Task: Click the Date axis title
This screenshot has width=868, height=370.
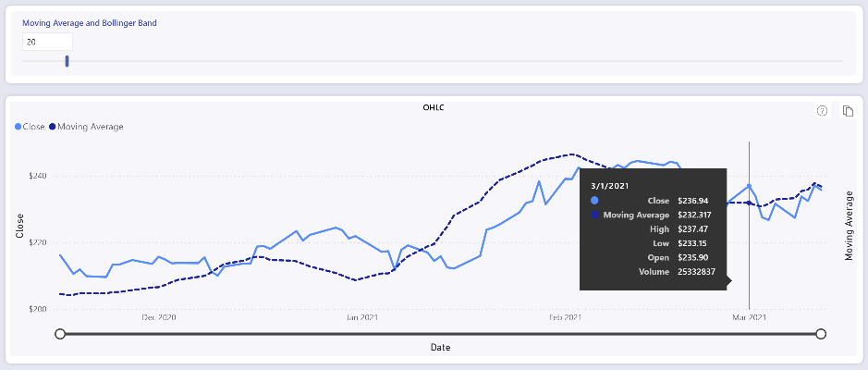Action: point(440,348)
